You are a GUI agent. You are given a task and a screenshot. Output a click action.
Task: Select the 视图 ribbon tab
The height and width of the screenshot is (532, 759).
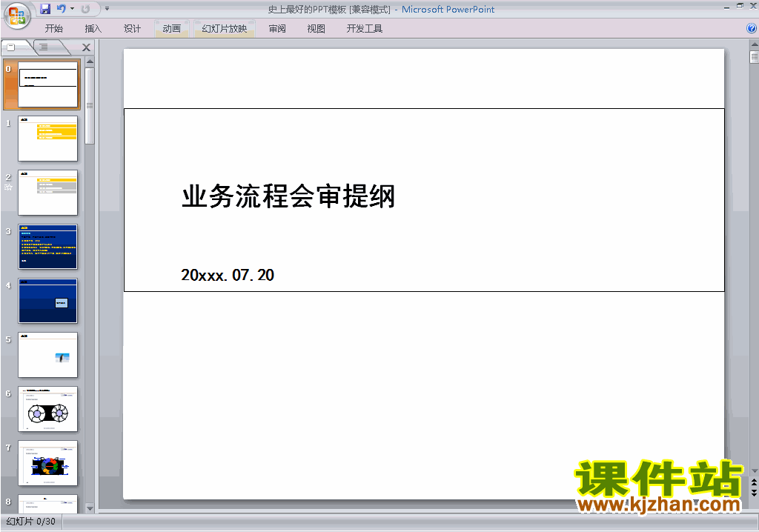click(316, 29)
